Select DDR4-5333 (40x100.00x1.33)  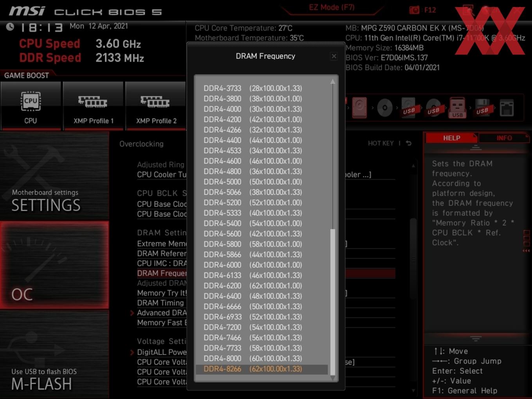[x=261, y=213]
